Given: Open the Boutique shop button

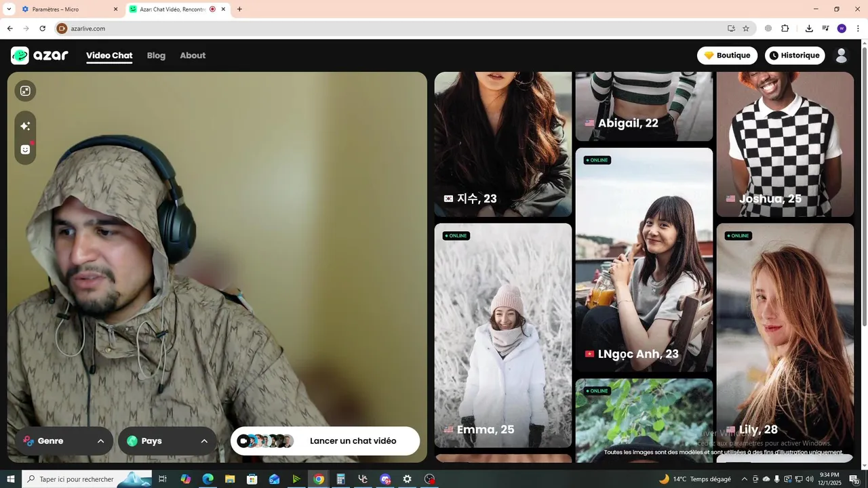Looking at the screenshot, I should point(727,56).
